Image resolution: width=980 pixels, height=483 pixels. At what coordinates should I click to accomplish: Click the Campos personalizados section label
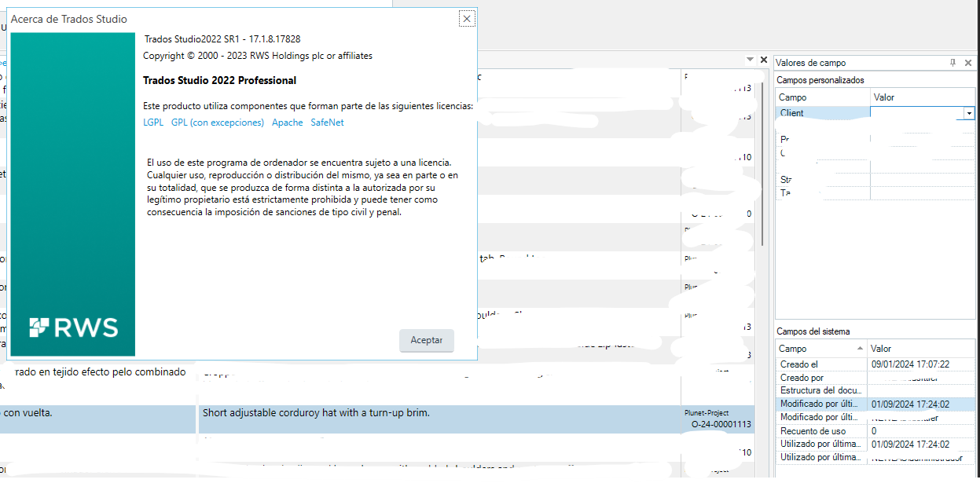(x=821, y=80)
